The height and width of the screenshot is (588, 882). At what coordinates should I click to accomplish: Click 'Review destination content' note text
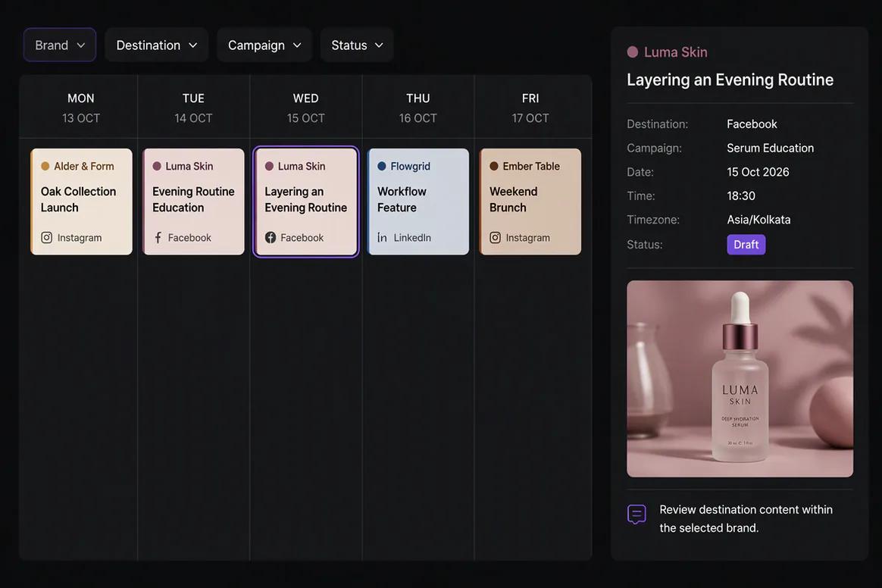click(x=746, y=518)
